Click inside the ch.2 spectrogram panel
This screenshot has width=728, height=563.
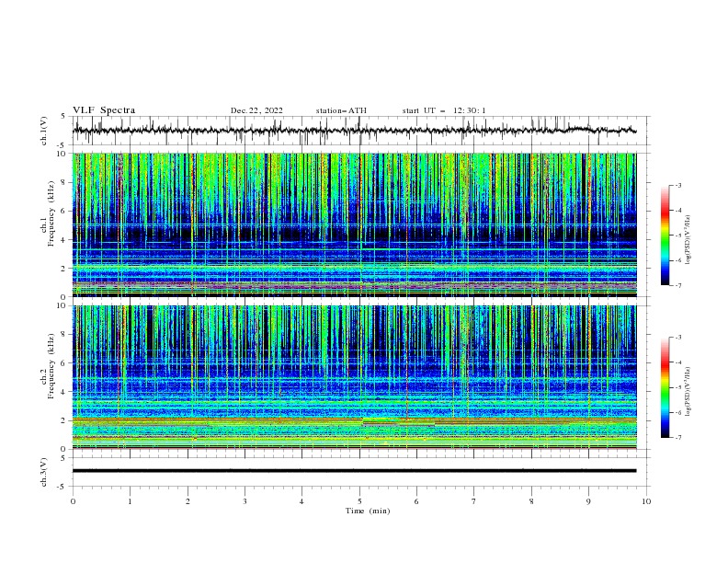[354, 377]
